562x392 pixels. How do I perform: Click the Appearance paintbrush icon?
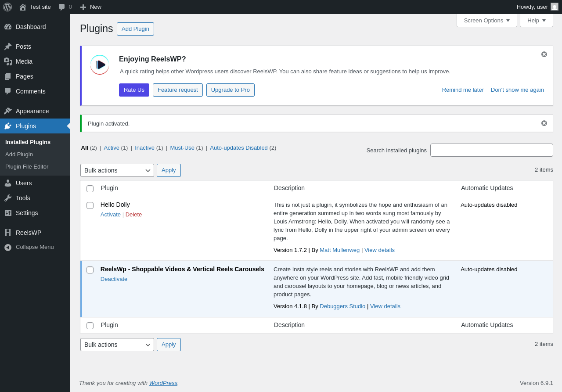pyautogui.click(x=8, y=111)
